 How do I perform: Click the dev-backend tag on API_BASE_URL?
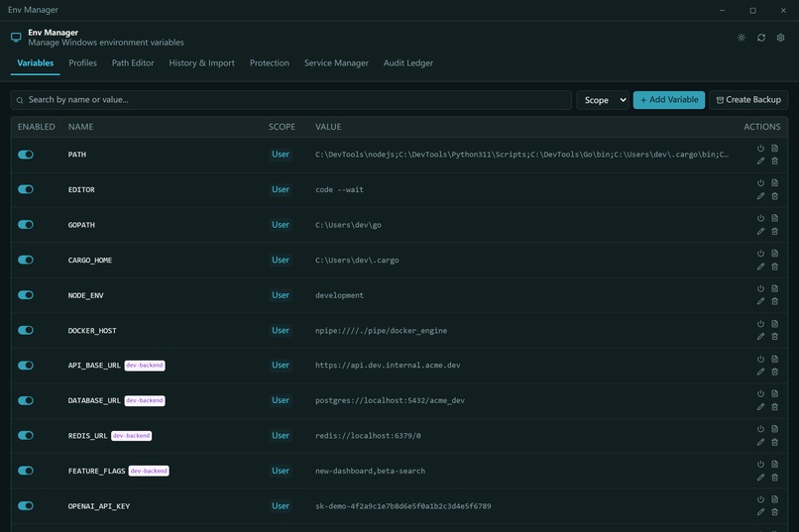point(145,365)
